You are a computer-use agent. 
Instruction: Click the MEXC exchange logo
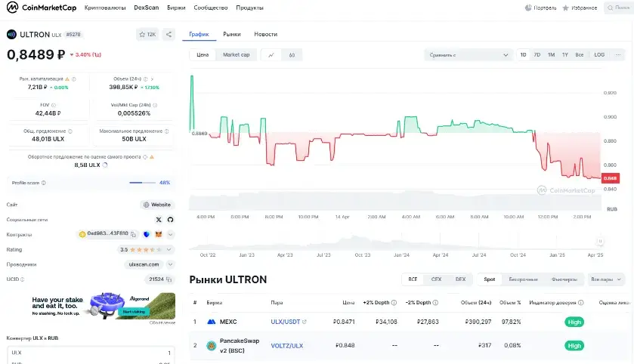coord(211,322)
